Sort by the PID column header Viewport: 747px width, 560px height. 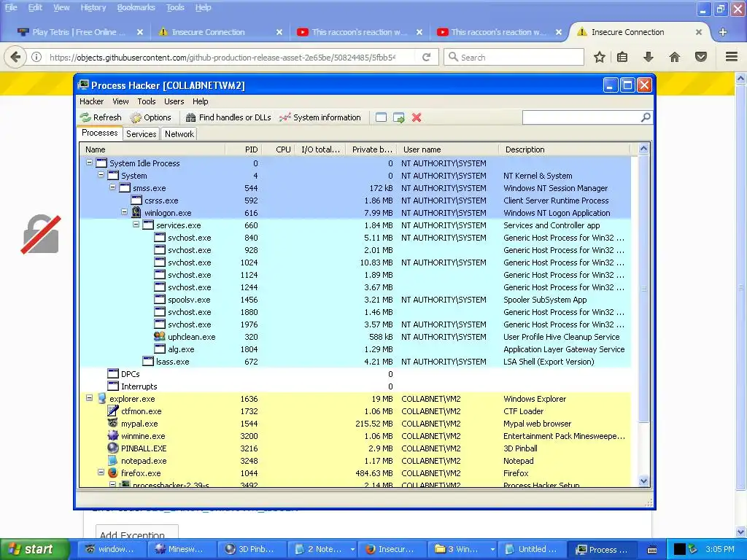click(x=244, y=149)
